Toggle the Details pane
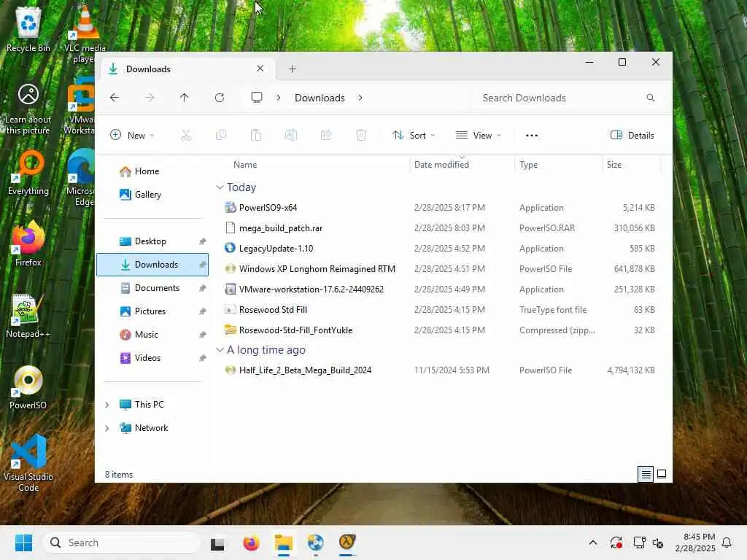Screen dimensions: 747x560 (x=632, y=135)
